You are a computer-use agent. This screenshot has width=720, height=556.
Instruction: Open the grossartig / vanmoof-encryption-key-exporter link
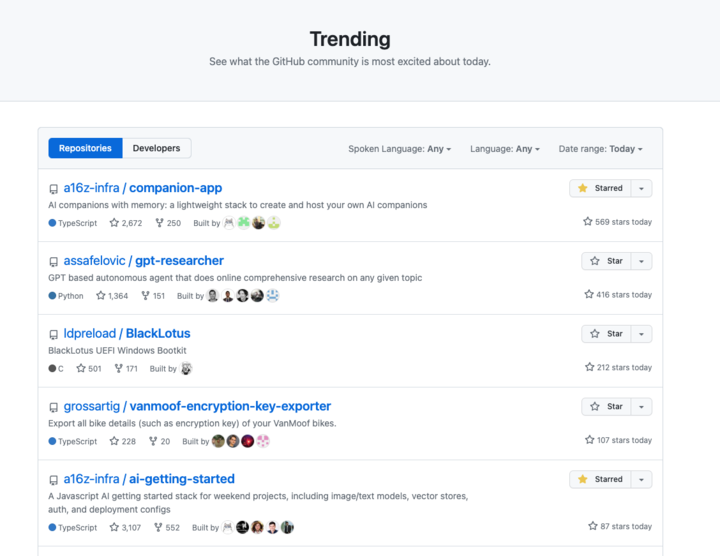click(x=197, y=406)
